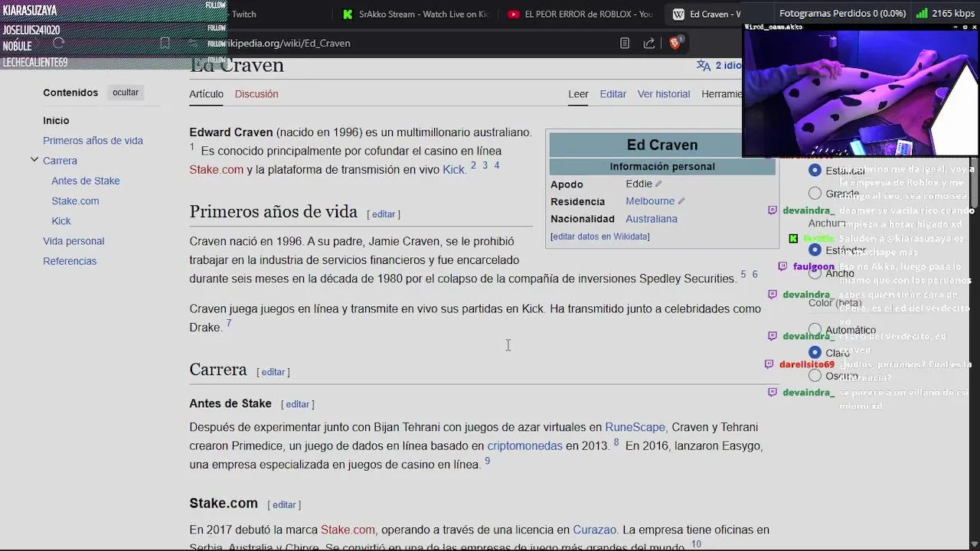Click the Kick link in intro paragraph
The height and width of the screenshot is (551, 980).
(453, 170)
